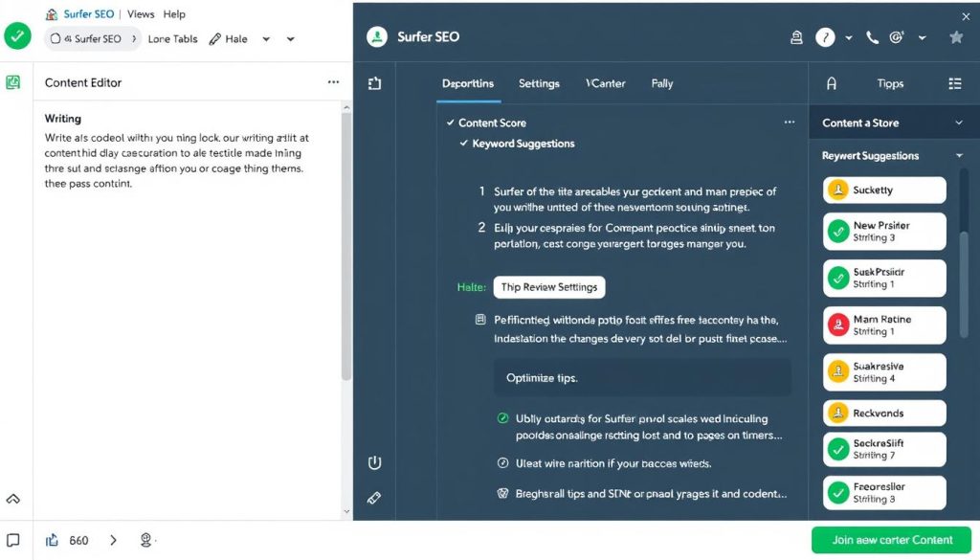
Task: Click the Content Score three-dots options icon
Action: (790, 123)
